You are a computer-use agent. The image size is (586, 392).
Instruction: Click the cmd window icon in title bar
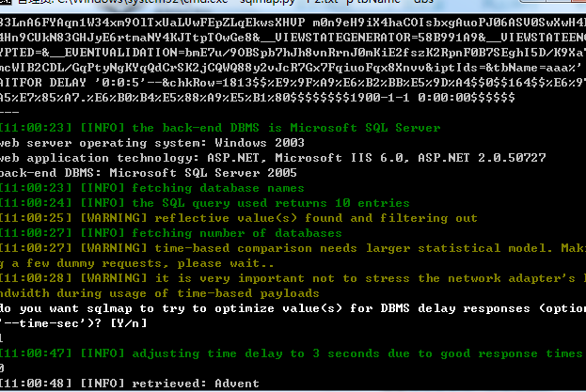7,2
